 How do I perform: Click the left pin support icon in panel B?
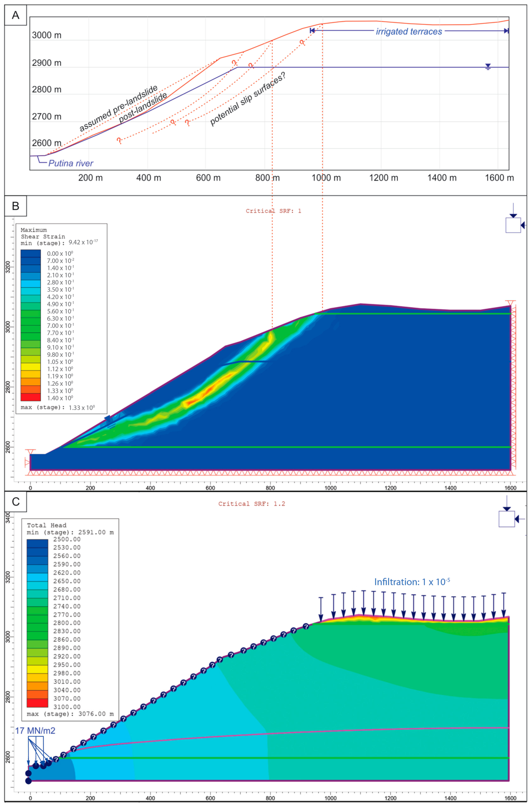[x=27, y=462]
